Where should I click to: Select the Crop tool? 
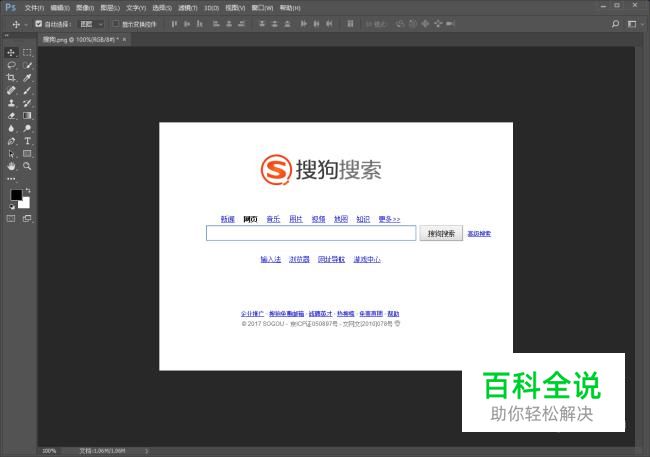click(x=11, y=78)
